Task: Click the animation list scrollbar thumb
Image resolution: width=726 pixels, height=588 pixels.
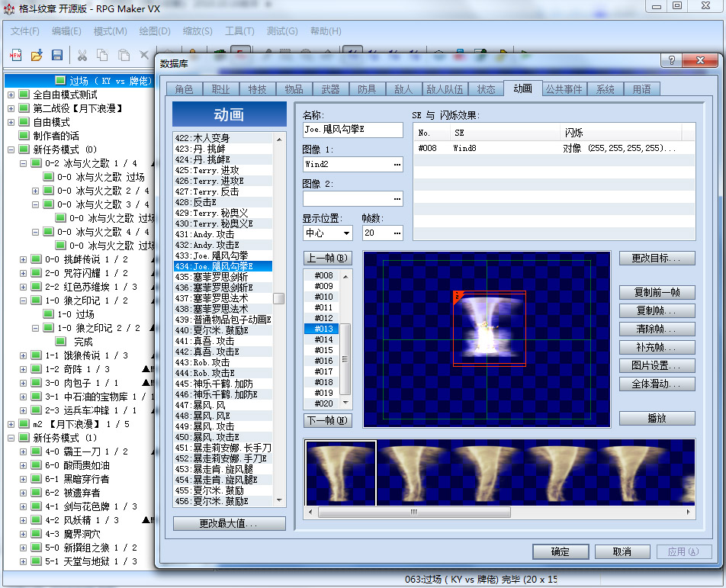Action: (279, 299)
